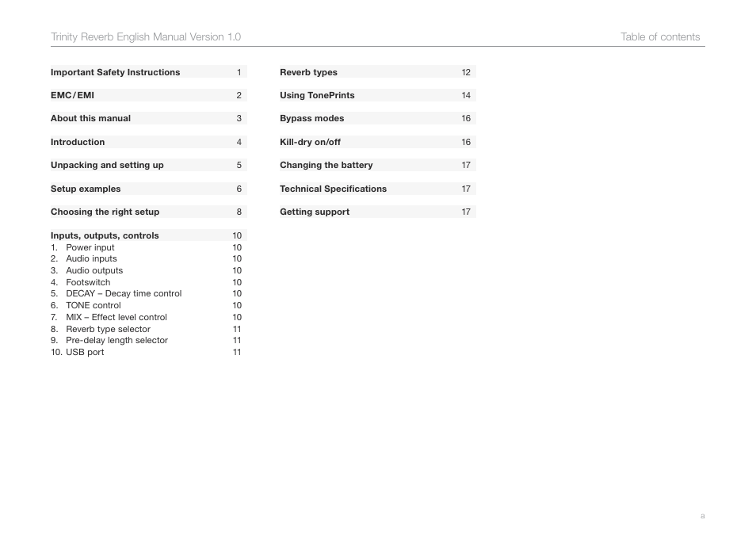This screenshot has width=756, height=535.
Task: Go to Setup examples
Action: click(148, 189)
